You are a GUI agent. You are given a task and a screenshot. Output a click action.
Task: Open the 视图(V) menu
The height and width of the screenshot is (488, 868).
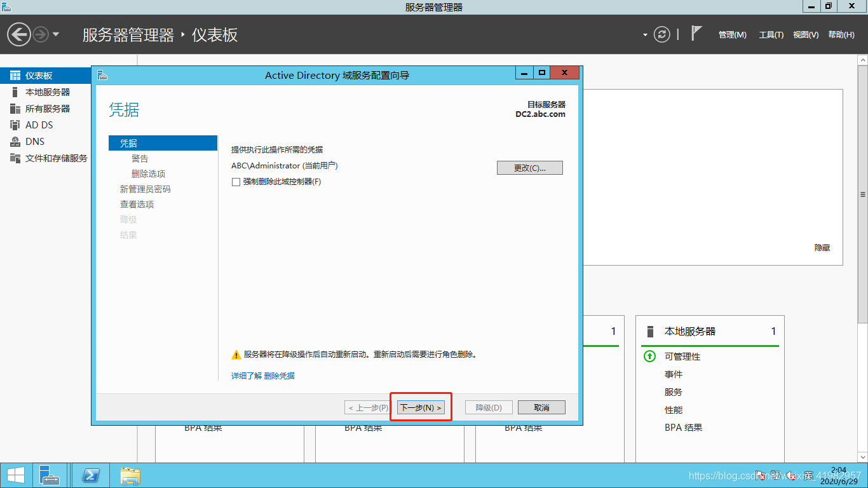(806, 35)
